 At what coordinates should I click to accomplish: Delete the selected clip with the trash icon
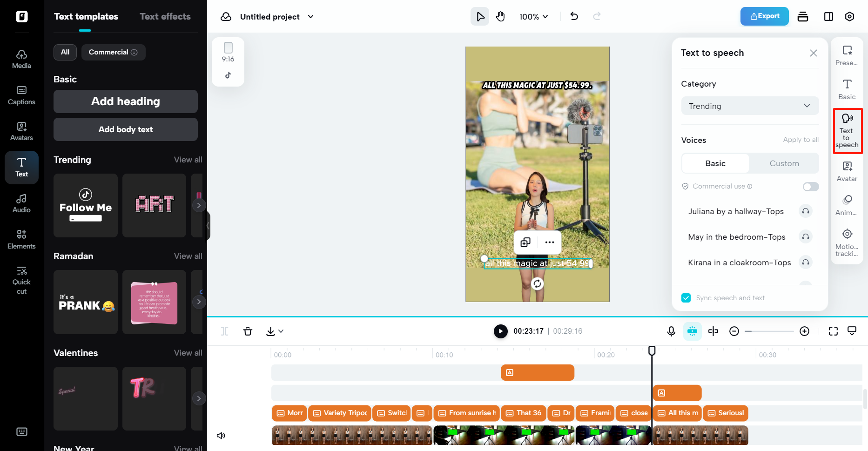point(248,331)
